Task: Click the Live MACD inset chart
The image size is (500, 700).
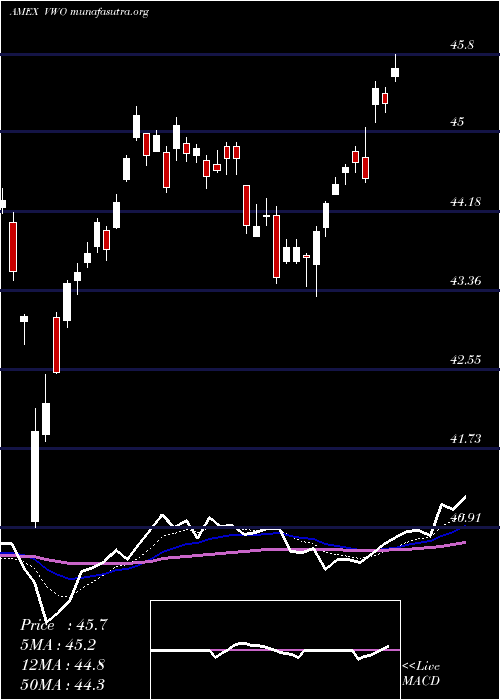Action: [x=275, y=650]
